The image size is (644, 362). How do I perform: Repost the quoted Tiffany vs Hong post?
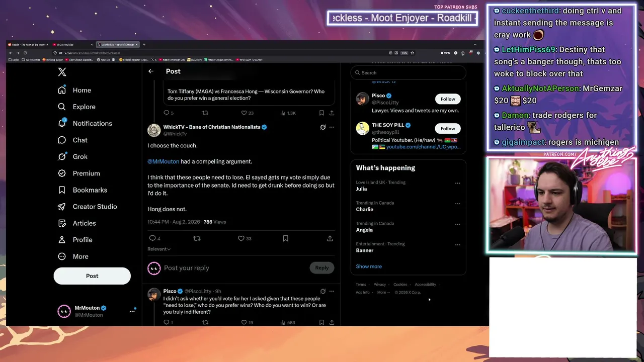pyautogui.click(x=205, y=113)
